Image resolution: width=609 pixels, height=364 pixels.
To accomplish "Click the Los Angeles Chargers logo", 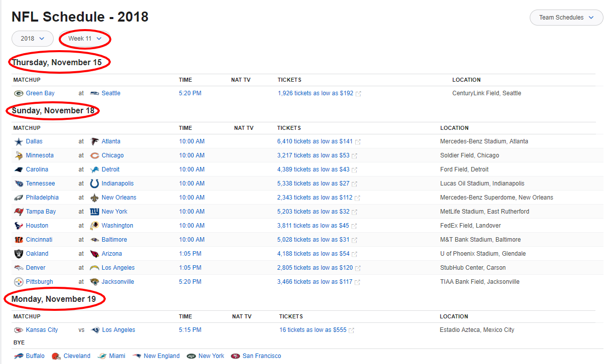I will tap(94, 268).
